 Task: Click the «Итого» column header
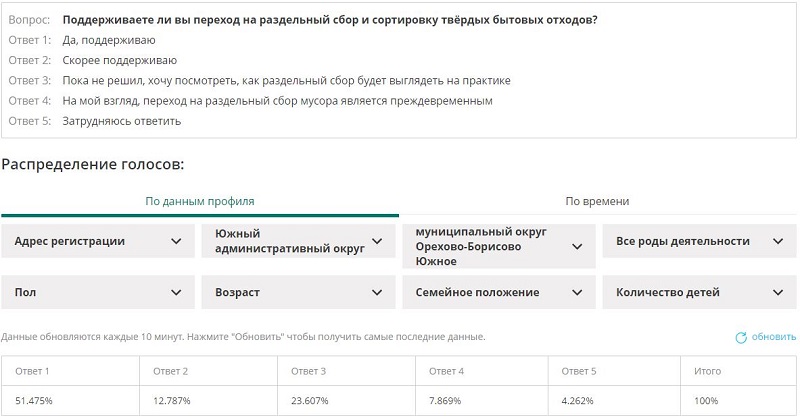point(707,371)
